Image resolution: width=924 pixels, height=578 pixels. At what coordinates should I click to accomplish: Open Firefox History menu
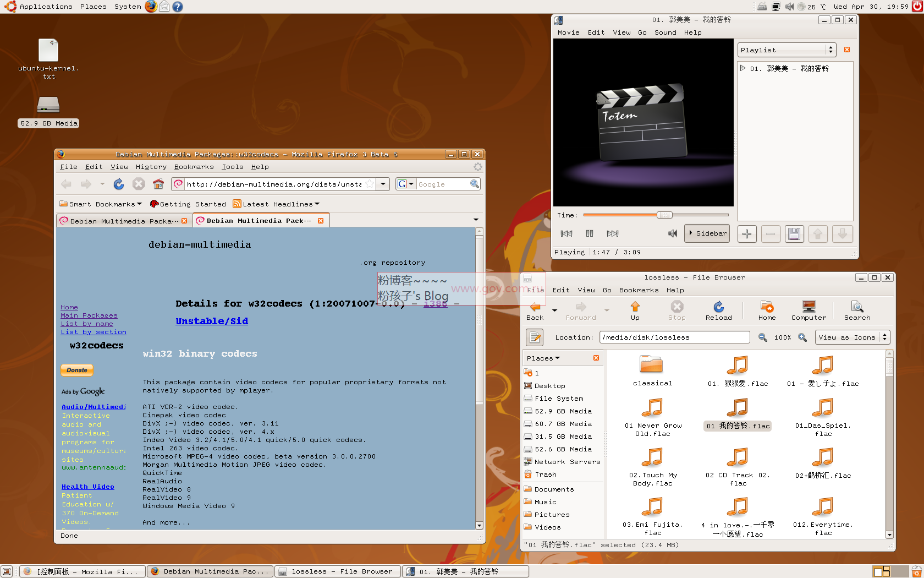[151, 167]
